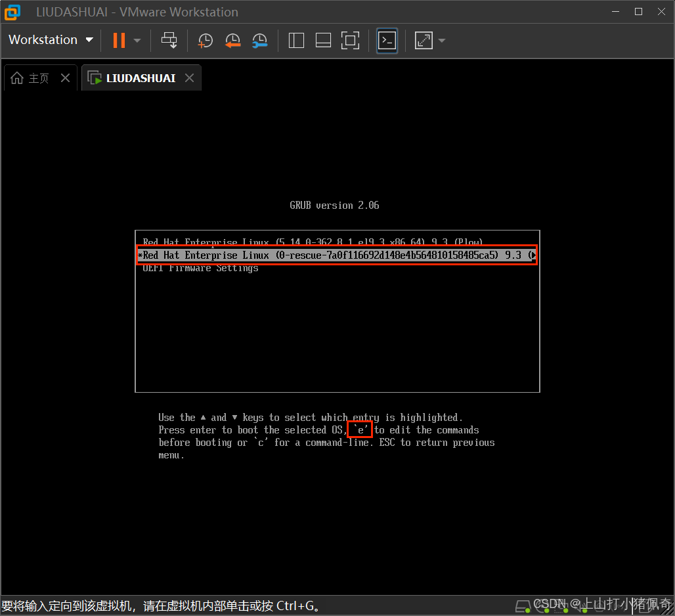
Task: Click the stretch guest display icon
Action: tap(424, 41)
